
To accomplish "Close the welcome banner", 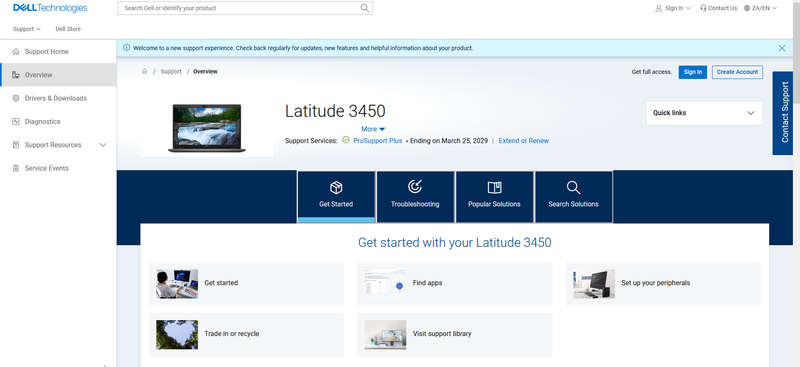I will [782, 48].
